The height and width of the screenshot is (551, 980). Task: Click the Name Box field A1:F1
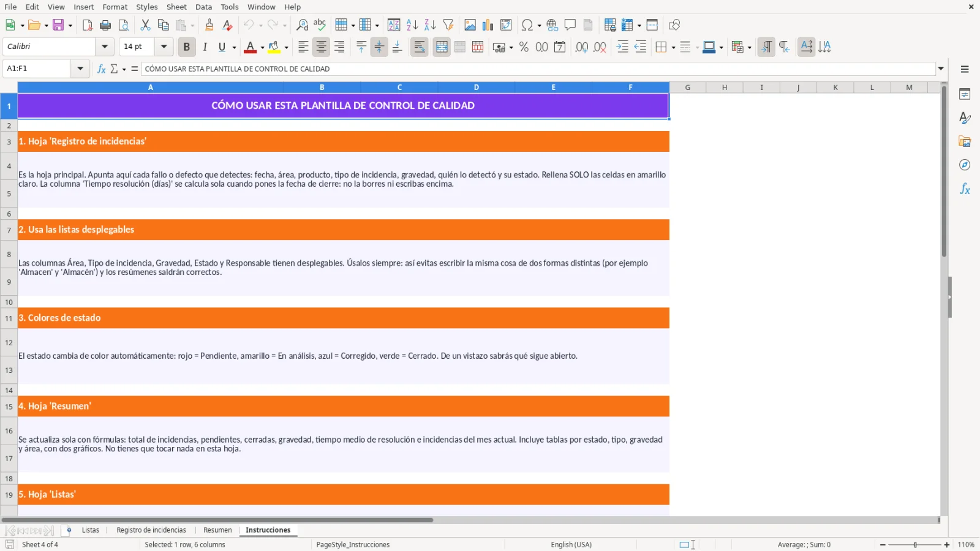37,69
